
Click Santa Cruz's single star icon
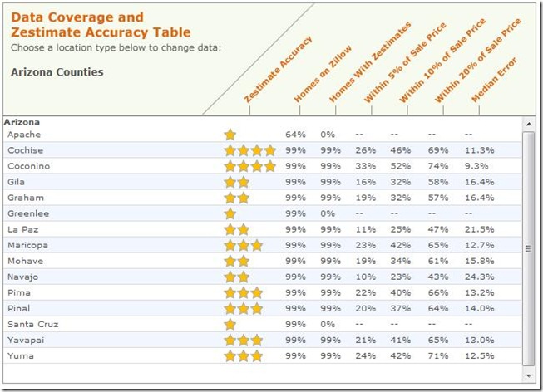(230, 325)
